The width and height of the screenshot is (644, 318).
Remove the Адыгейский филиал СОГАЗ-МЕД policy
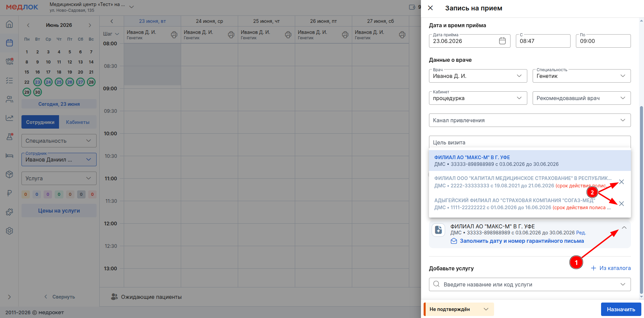622,203
